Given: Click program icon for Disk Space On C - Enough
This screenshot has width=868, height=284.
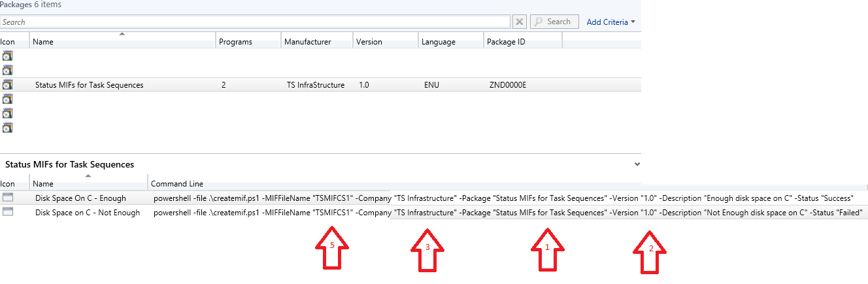Looking at the screenshot, I should click(8, 198).
